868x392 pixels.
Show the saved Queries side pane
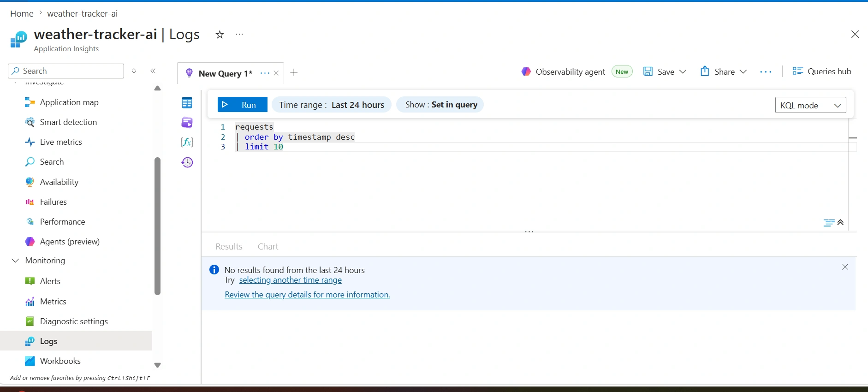coord(187,123)
